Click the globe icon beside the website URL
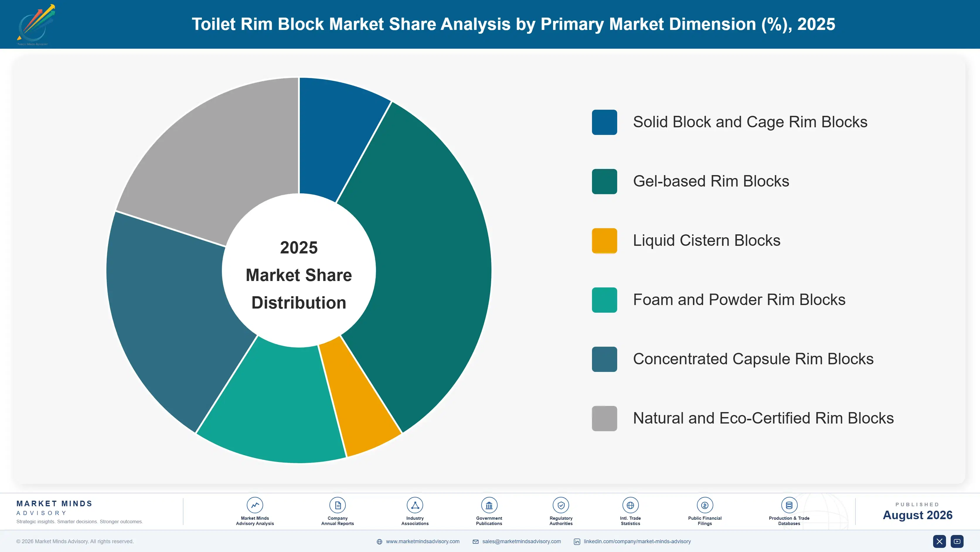 click(x=379, y=542)
